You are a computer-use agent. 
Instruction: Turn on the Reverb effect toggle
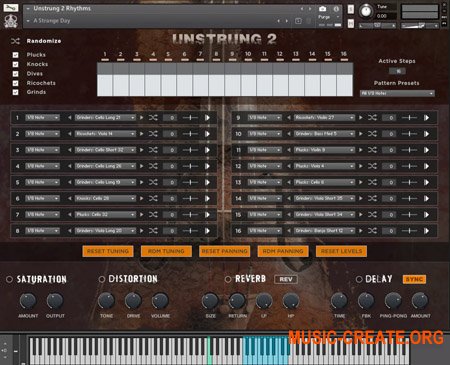coord(228,279)
